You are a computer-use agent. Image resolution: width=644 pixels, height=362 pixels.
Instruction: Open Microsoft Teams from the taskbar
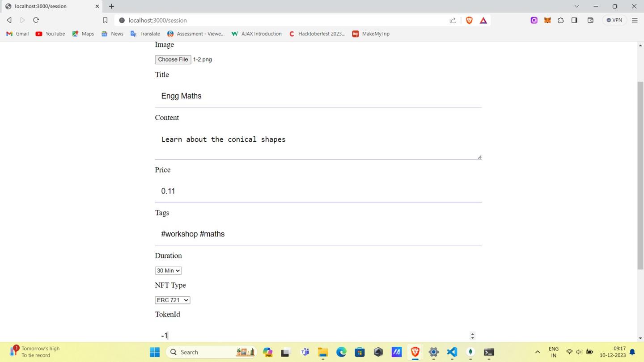[305, 352]
